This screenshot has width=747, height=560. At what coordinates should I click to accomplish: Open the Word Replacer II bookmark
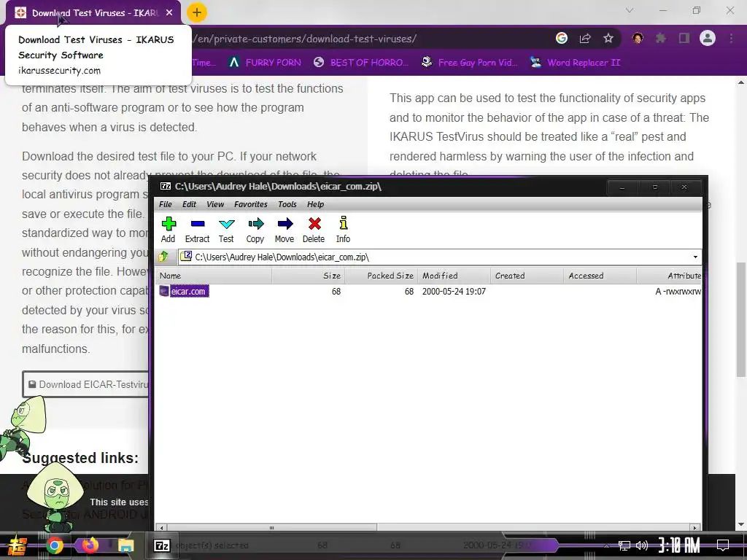(x=576, y=63)
